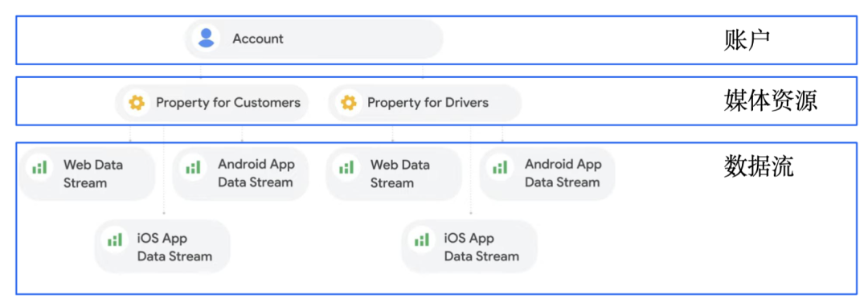Select Android App Data Stream text under Customers

click(256, 174)
